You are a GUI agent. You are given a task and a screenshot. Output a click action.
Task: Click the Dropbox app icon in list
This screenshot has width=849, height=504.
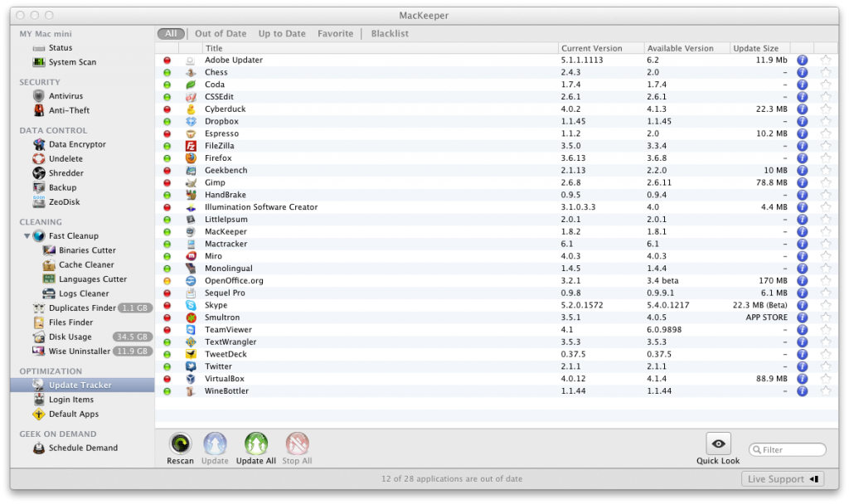click(191, 122)
